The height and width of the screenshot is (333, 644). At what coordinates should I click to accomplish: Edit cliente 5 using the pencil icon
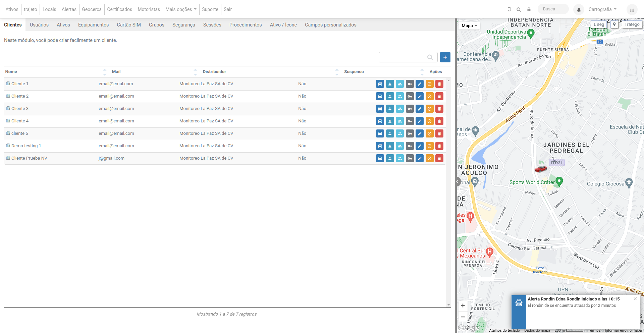(x=420, y=133)
